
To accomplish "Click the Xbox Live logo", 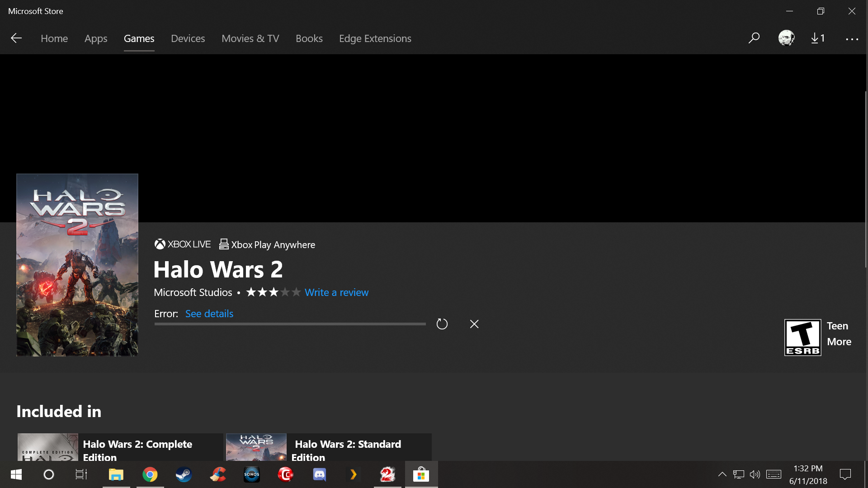I will tap(183, 244).
